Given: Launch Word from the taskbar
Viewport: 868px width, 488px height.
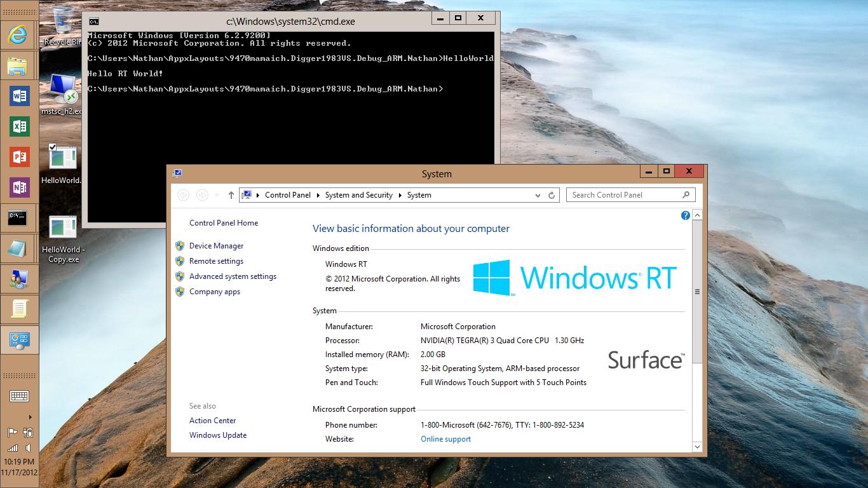Looking at the screenshot, I should coord(19,96).
